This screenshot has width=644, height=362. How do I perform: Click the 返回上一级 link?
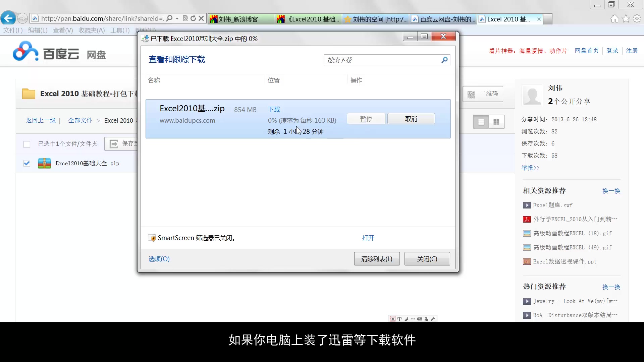[41, 120]
